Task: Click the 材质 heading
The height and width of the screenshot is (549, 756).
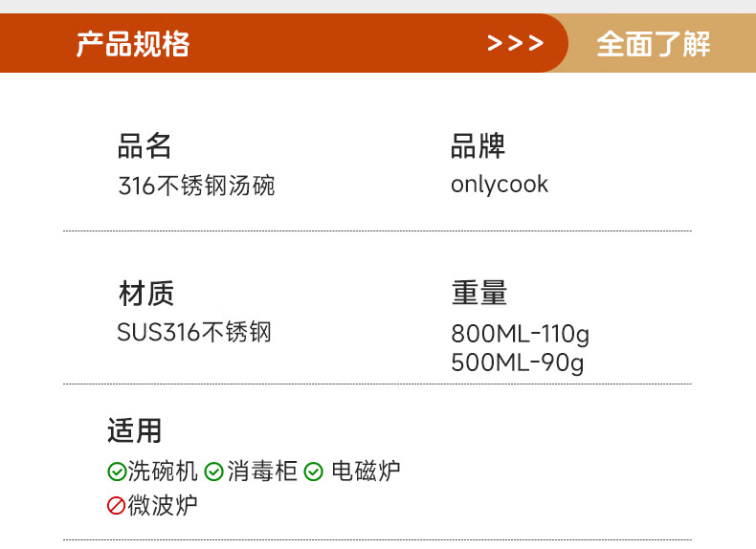Action: (145, 294)
